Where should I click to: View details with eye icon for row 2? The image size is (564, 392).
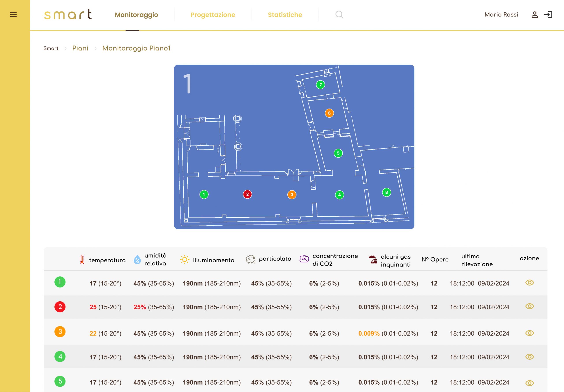coord(529,306)
